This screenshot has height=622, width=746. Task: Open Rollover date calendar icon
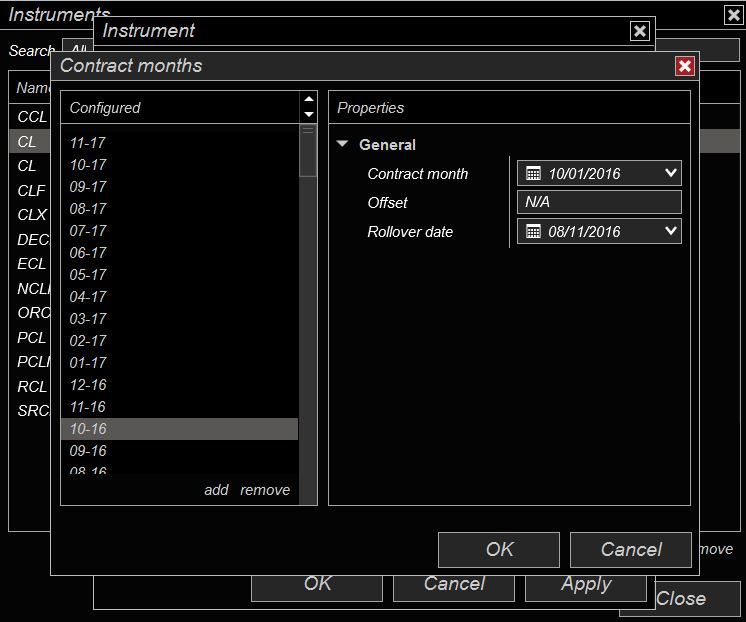(x=533, y=231)
